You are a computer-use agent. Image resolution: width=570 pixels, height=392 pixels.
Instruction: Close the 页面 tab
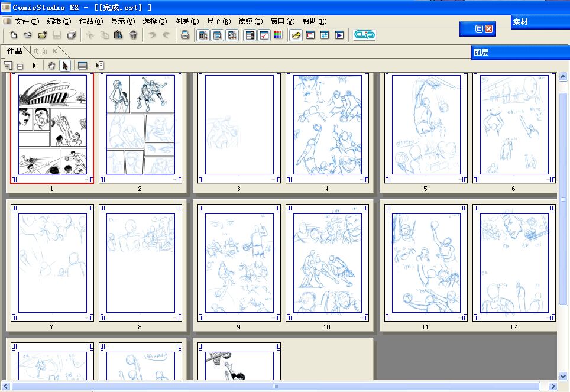point(54,51)
